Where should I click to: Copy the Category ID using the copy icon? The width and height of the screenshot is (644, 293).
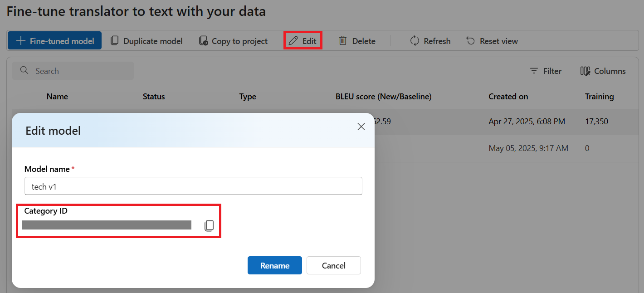209,225
